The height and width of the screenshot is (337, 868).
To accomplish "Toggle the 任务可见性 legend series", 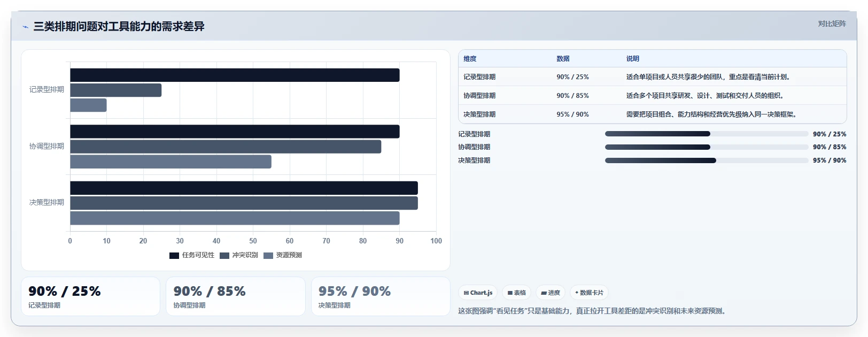I will pos(191,255).
